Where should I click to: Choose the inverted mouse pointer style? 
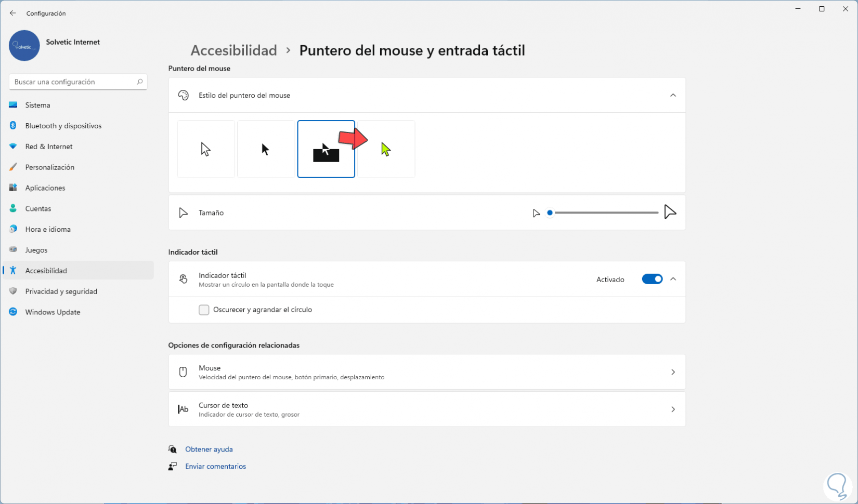click(326, 149)
